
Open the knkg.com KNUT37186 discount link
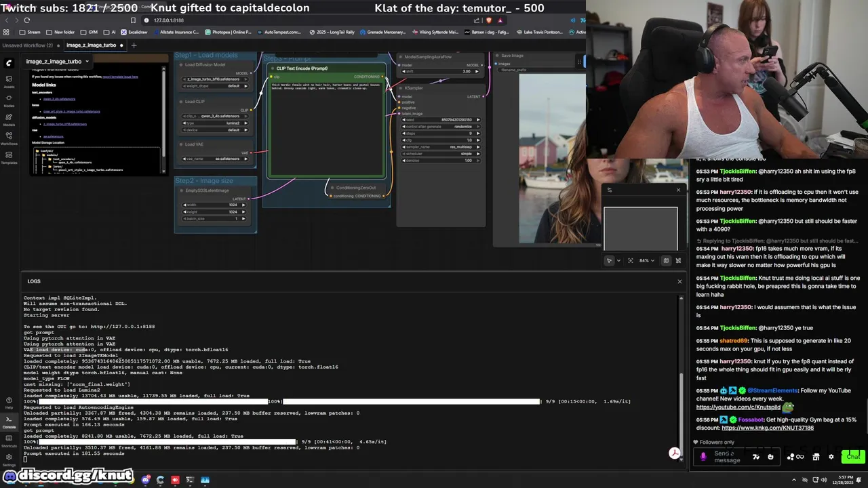click(x=768, y=428)
